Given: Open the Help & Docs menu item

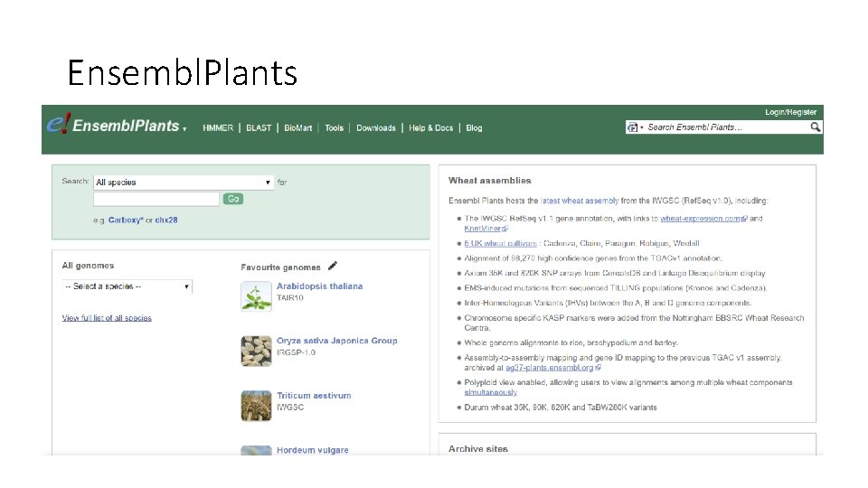Looking at the screenshot, I should point(430,127).
